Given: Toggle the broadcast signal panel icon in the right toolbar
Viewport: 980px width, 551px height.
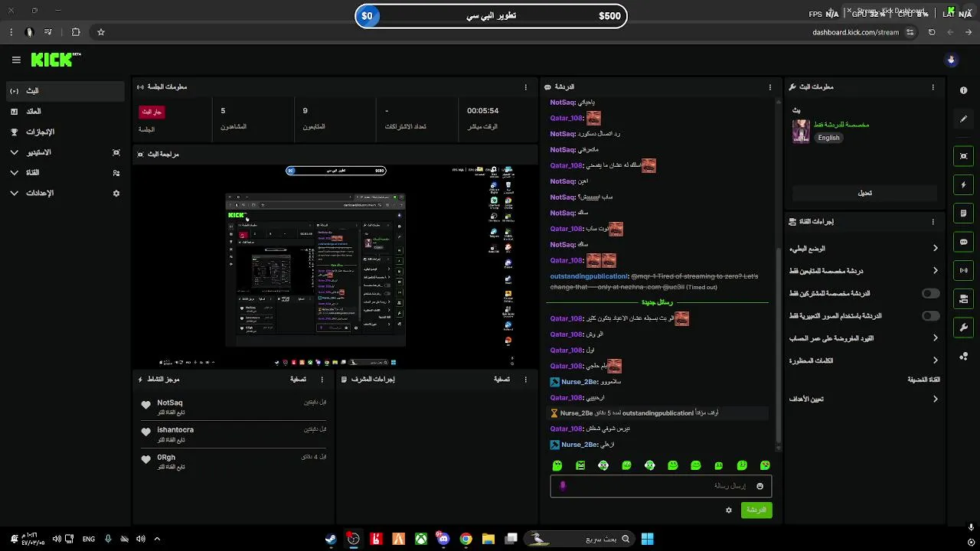Looking at the screenshot, I should click(963, 270).
